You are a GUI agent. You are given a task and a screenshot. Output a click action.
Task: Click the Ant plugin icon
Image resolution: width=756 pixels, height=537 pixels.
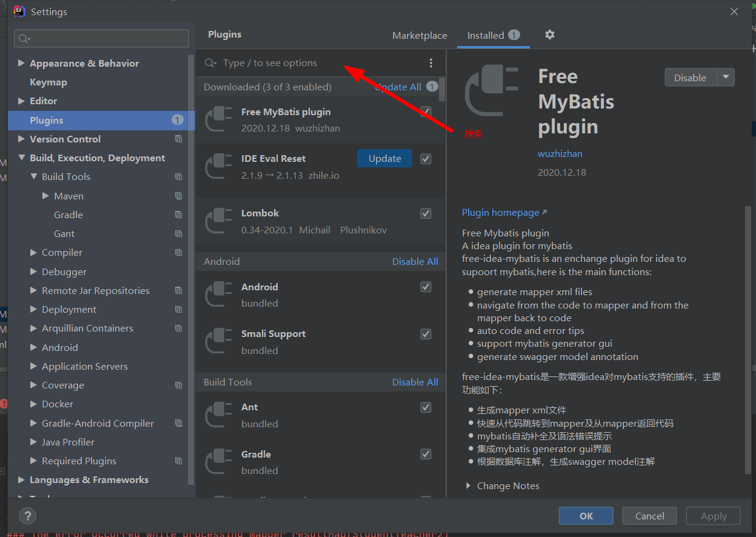click(x=219, y=415)
